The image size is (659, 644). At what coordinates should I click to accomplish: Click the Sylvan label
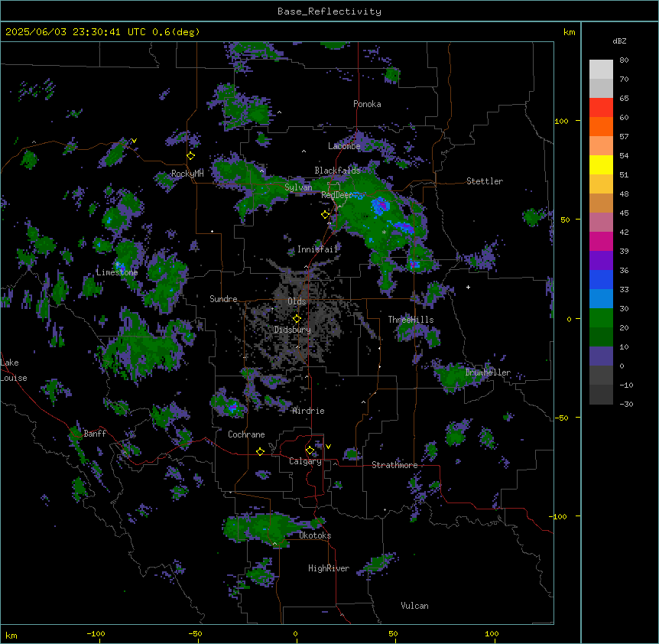pos(298,187)
